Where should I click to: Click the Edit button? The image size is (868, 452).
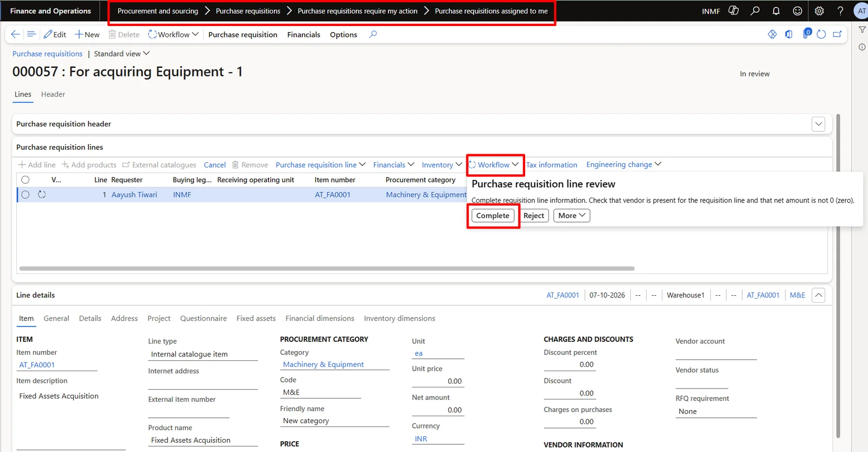tap(55, 34)
